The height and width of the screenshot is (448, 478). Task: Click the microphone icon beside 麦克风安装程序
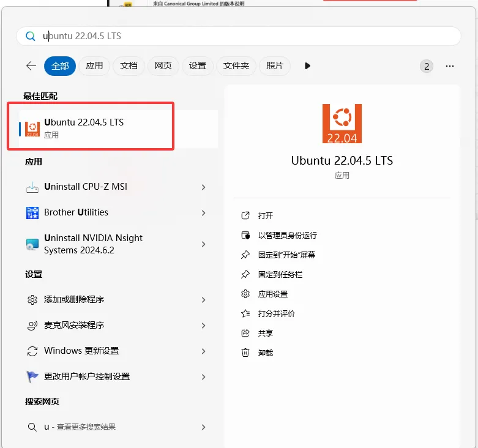click(x=32, y=326)
